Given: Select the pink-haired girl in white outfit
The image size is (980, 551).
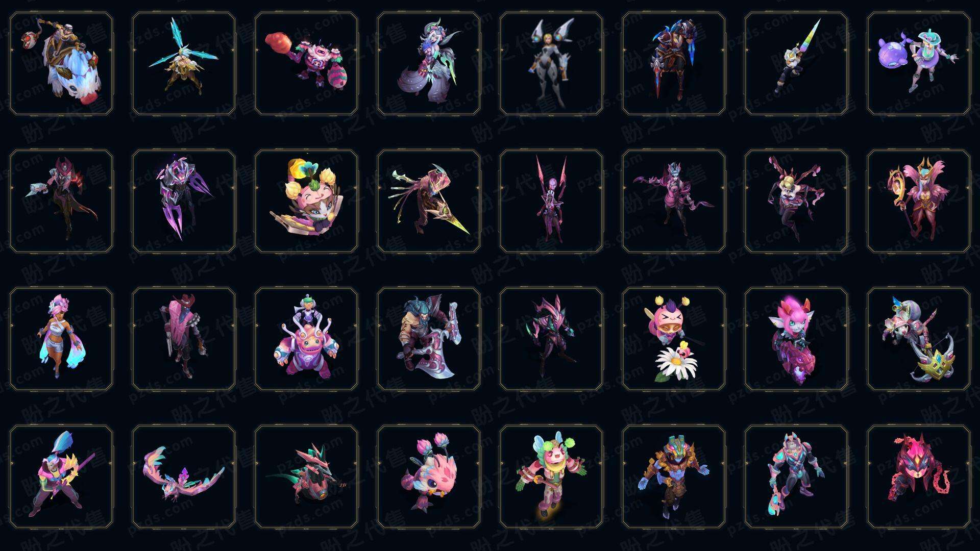Looking at the screenshot, I should tap(61, 339).
